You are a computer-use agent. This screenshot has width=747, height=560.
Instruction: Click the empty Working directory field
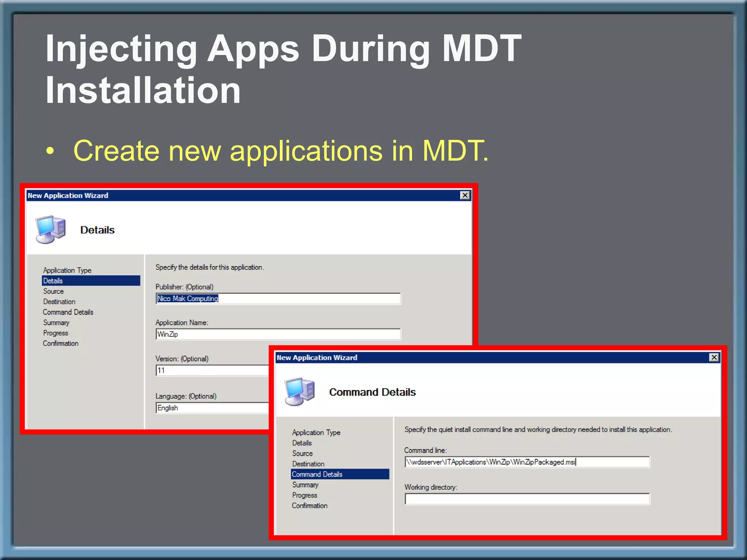[x=527, y=499]
